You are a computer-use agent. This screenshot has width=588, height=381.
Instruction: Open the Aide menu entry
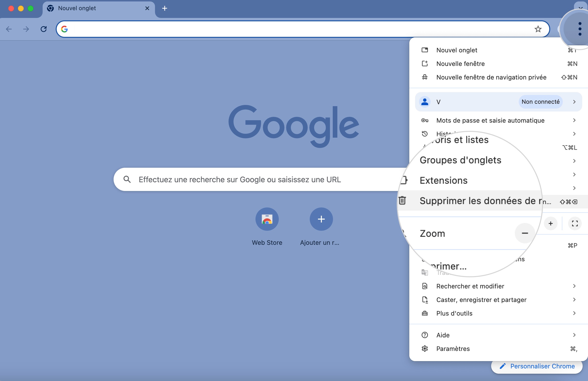pos(499,335)
